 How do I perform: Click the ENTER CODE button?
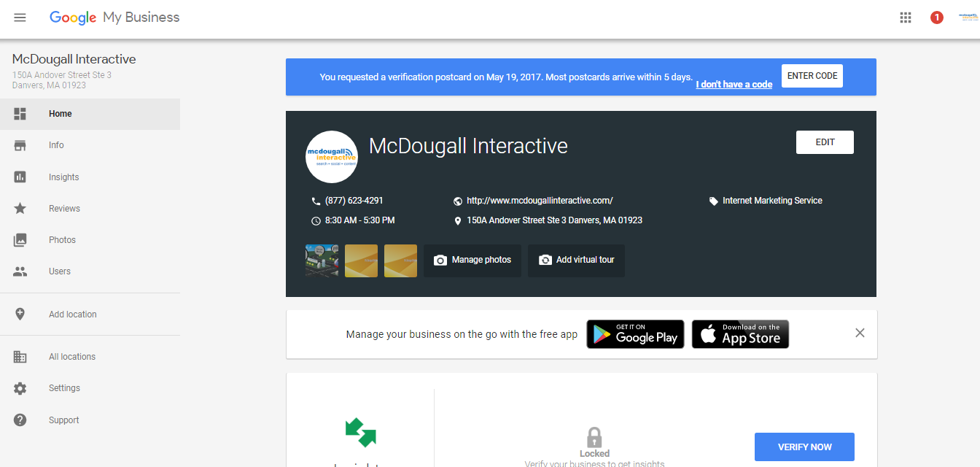812,76
